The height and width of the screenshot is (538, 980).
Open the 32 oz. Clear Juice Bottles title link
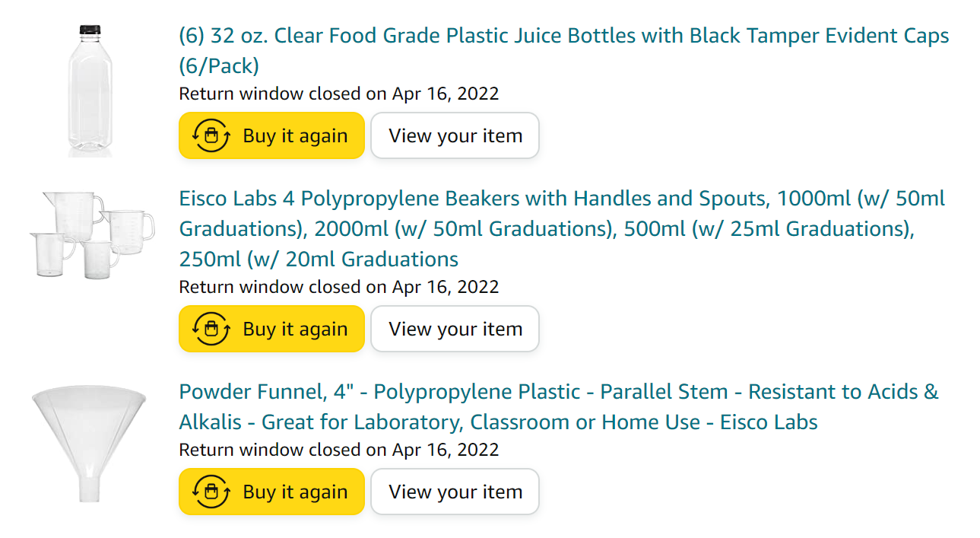564,51
